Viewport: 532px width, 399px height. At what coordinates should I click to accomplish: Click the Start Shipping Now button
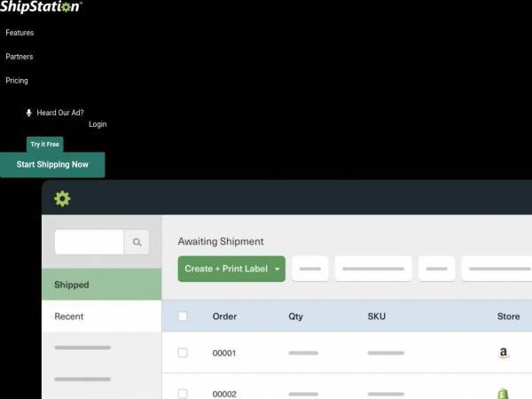tap(52, 165)
